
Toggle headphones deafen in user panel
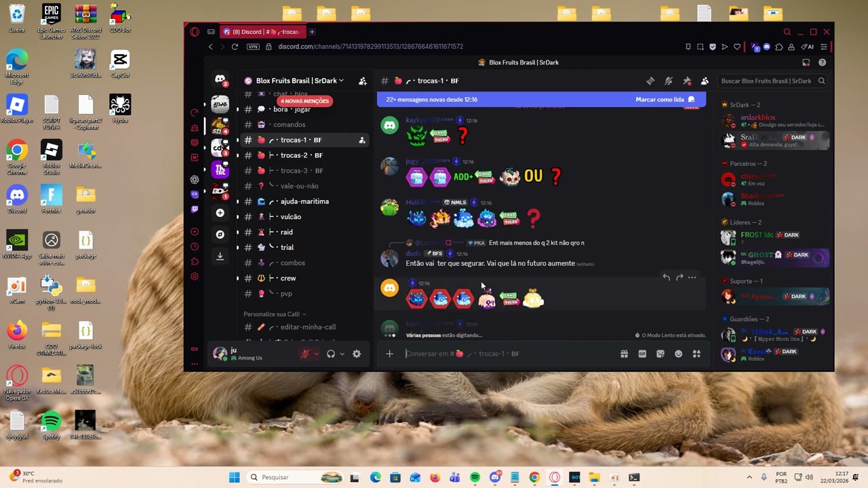click(331, 354)
